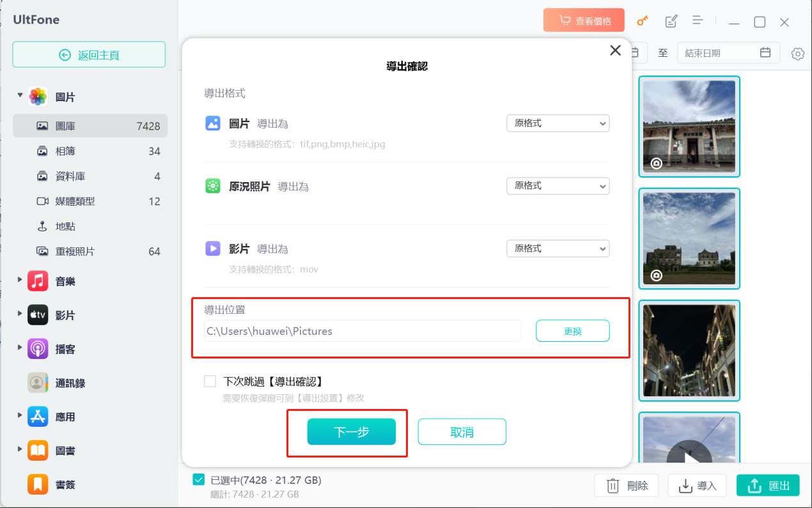Open the 影片 export format dropdown
This screenshot has width=812, height=508.
[x=558, y=248]
